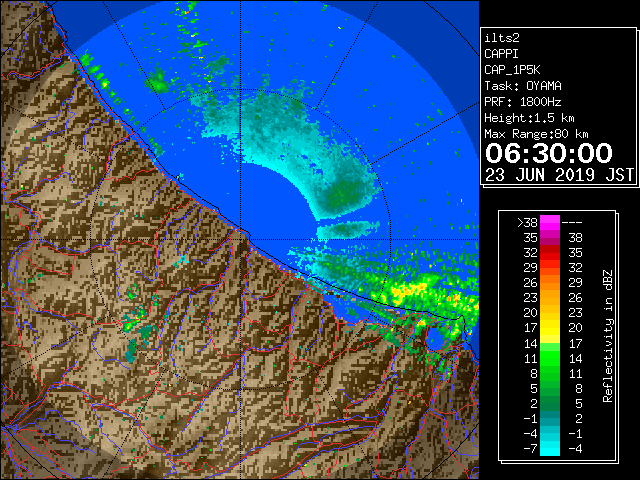The width and height of the screenshot is (640, 480).
Task: Click the cyan -7 dBZ legend swatch
Action: [x=550, y=448]
